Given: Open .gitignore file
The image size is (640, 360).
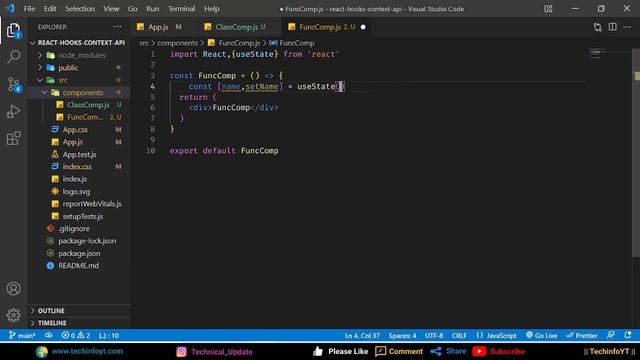Looking at the screenshot, I should (x=78, y=229).
